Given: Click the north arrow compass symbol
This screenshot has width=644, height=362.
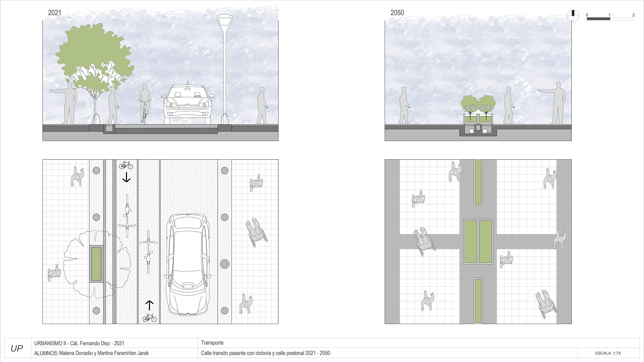Looking at the screenshot, I should [x=573, y=16].
